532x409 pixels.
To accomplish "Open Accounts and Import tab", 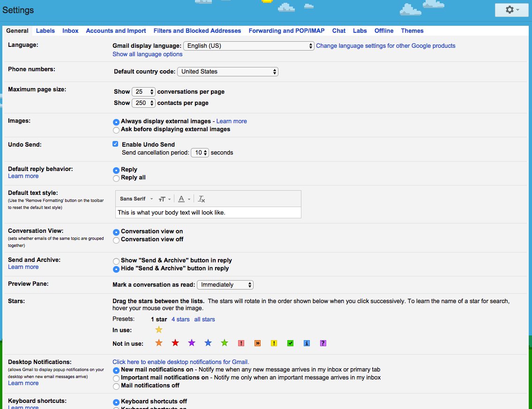I will point(116,30).
